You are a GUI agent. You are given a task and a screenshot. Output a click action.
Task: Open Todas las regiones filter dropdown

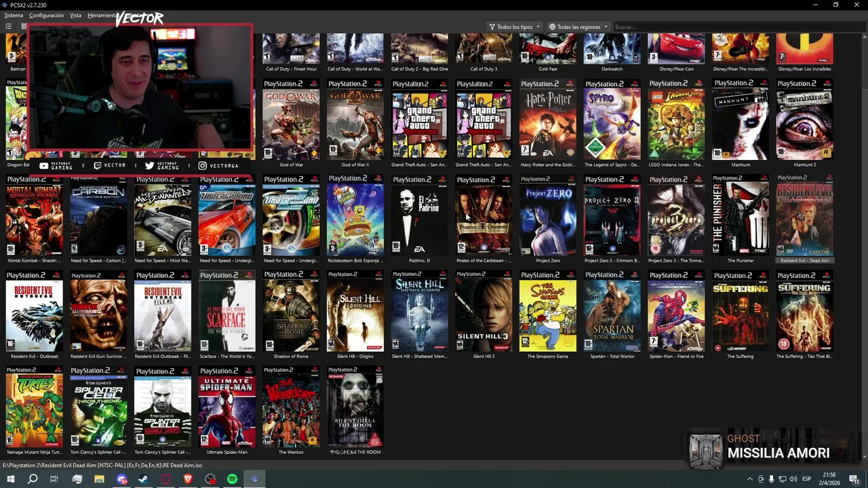coord(578,27)
